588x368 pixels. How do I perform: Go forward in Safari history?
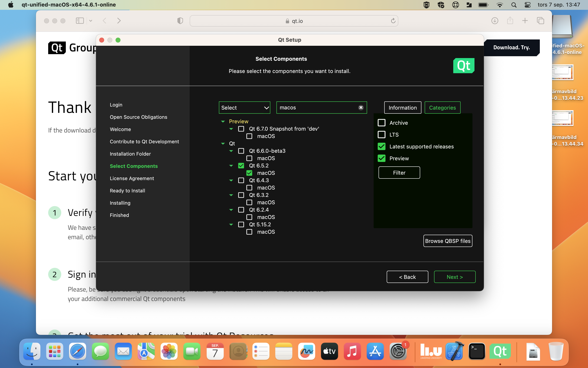coord(119,21)
